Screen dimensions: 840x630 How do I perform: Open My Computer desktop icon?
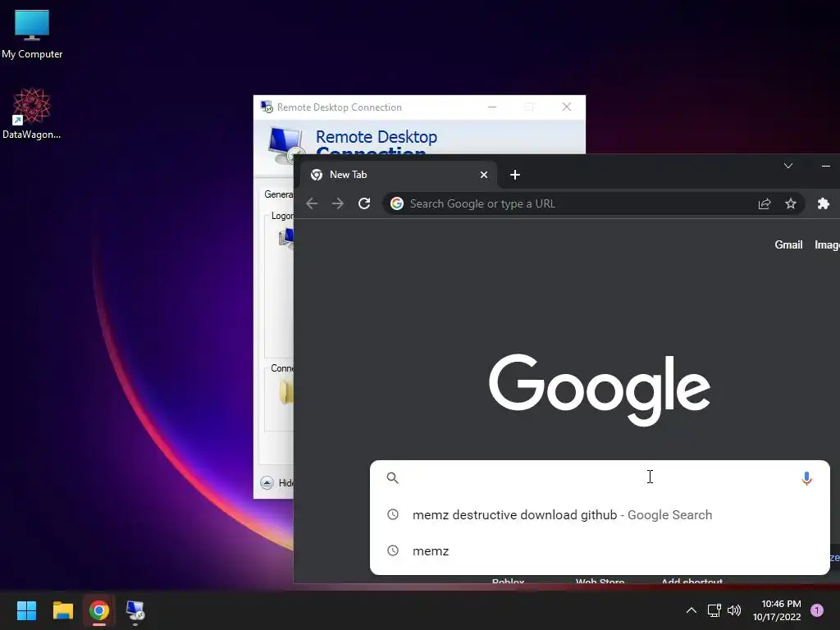[x=32, y=34]
